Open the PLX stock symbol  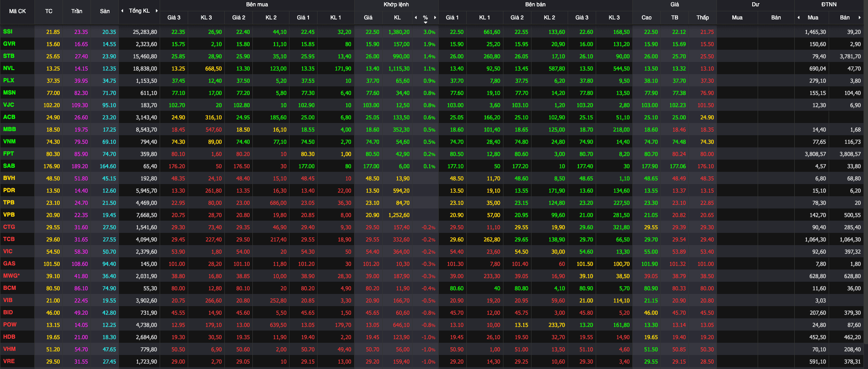pos(9,80)
